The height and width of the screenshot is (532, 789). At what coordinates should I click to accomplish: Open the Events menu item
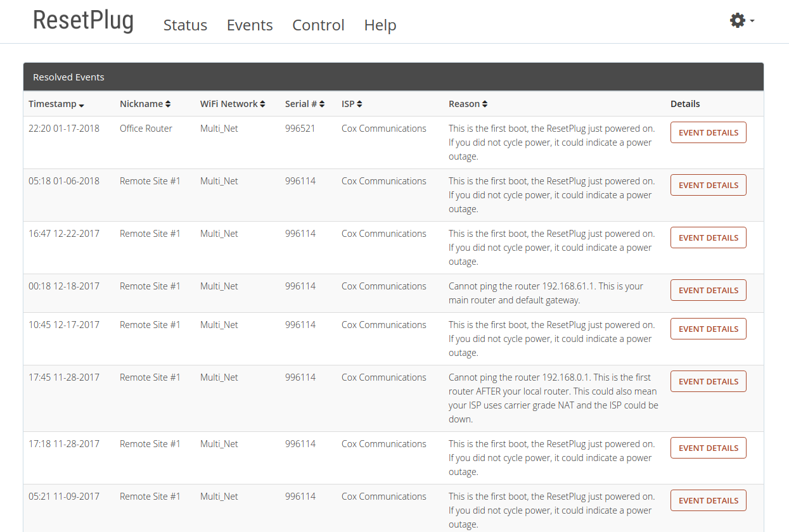[x=250, y=25]
